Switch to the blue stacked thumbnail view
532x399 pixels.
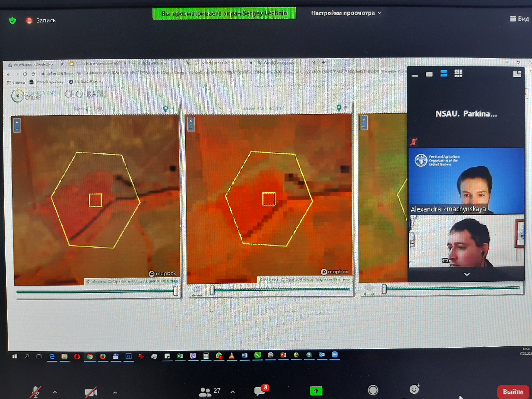[444, 74]
